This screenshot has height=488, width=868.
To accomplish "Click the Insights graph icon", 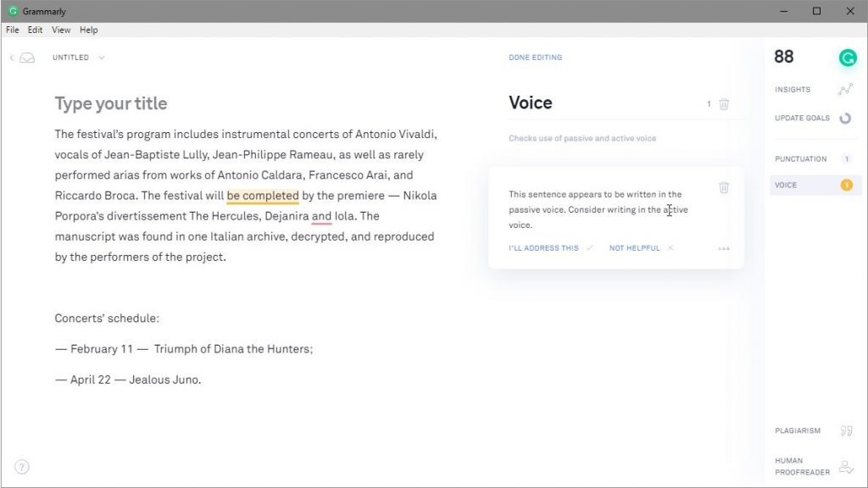I will coord(845,89).
